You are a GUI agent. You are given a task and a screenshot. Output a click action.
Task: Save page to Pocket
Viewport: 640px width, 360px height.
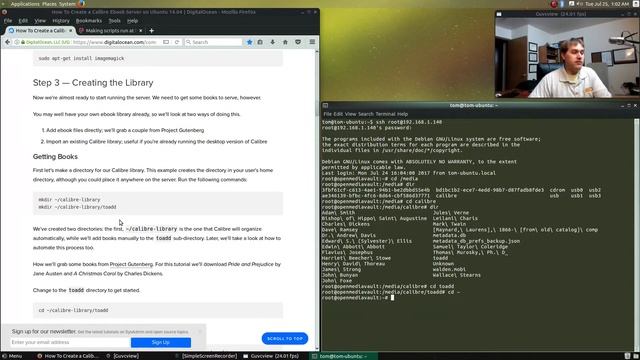298,42
